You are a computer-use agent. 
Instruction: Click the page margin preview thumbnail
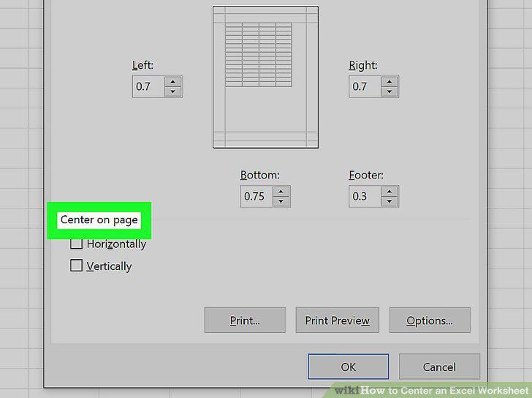[x=266, y=77]
